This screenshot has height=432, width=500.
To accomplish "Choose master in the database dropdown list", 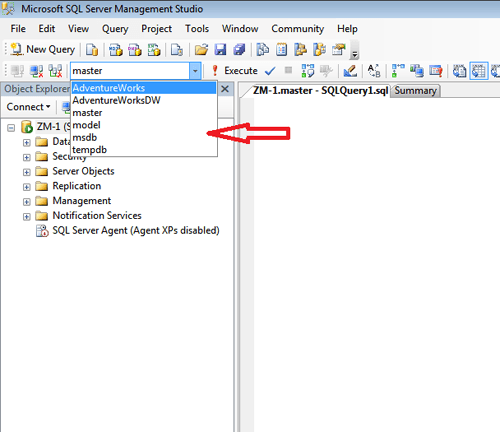I will point(144,113).
